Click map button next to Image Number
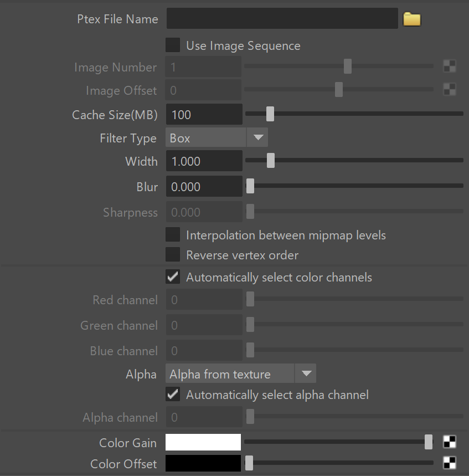The height and width of the screenshot is (476, 469). point(449,66)
